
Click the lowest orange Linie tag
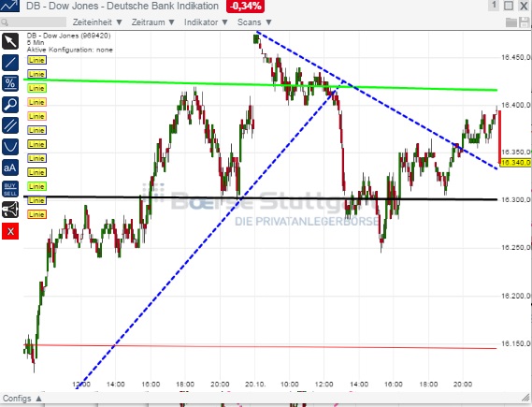click(36, 214)
